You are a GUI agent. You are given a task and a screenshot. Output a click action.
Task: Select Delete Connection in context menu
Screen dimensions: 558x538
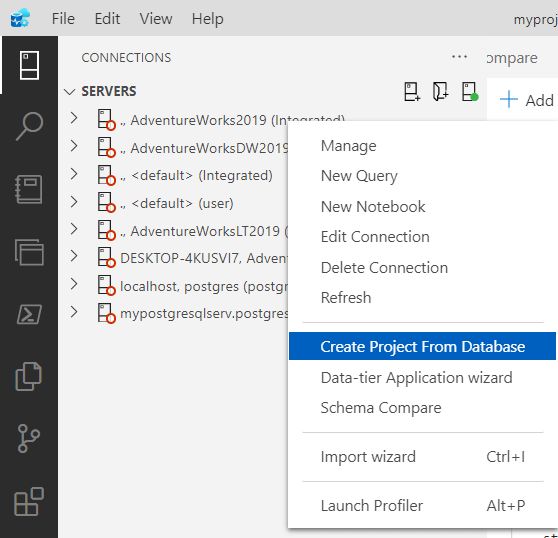(x=422, y=268)
